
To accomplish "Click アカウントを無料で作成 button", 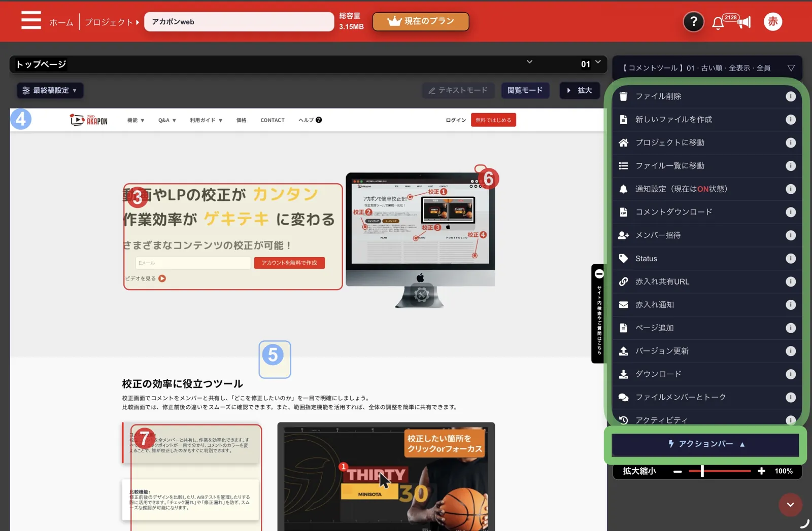I will [289, 263].
